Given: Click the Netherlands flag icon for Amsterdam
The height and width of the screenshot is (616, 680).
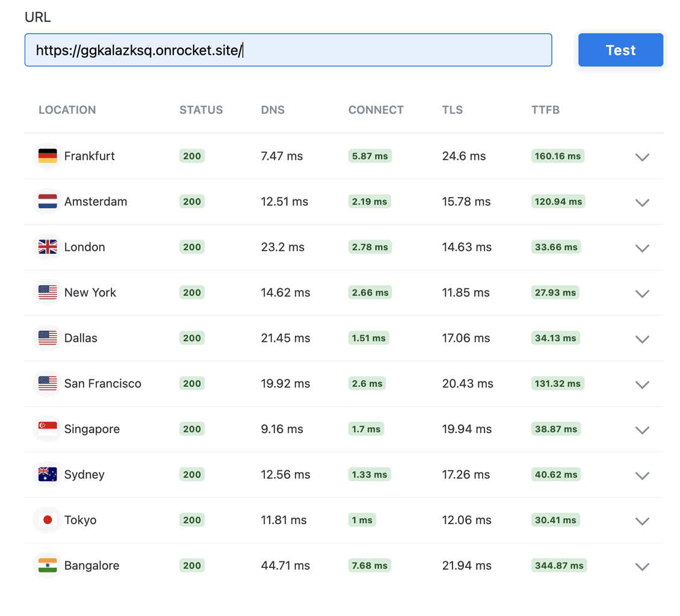Looking at the screenshot, I should coord(48,202).
